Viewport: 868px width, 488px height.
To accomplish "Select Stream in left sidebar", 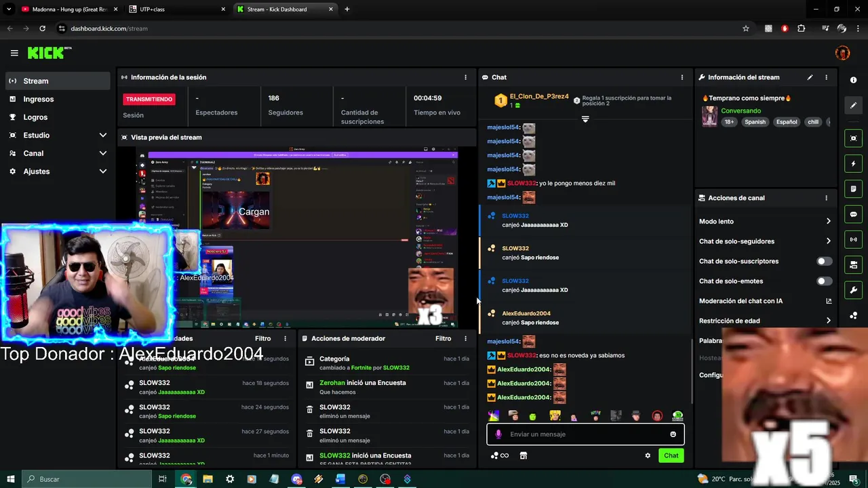I will pyautogui.click(x=58, y=81).
